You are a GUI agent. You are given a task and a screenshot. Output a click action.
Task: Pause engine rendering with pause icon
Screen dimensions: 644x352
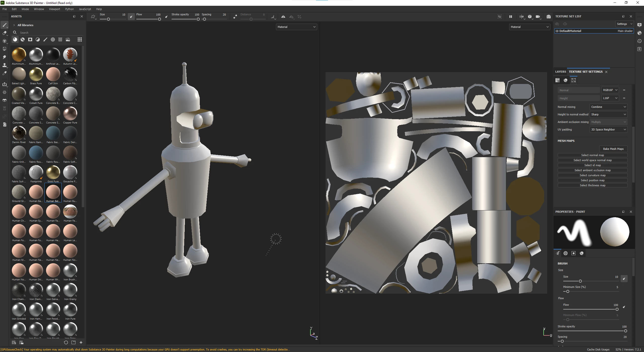click(510, 17)
